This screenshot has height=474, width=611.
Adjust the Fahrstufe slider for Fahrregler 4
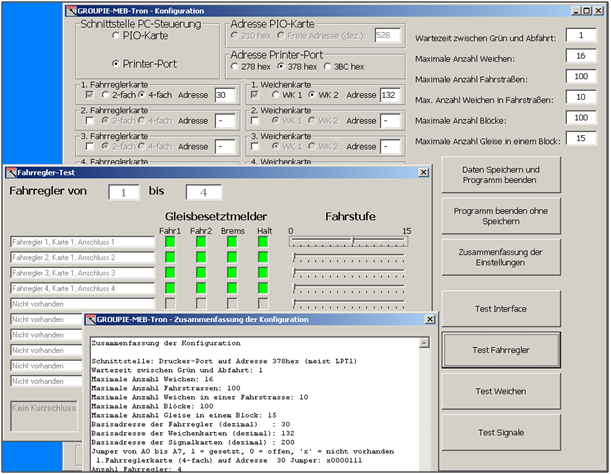click(348, 288)
